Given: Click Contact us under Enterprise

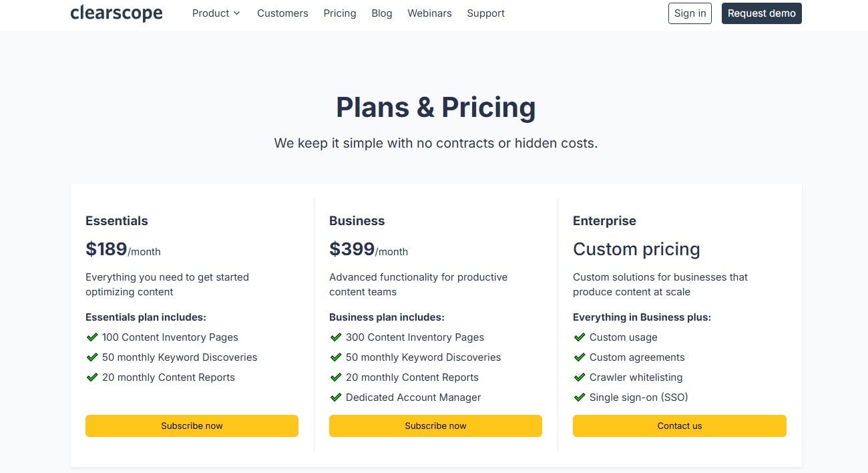Looking at the screenshot, I should pyautogui.click(x=679, y=426).
